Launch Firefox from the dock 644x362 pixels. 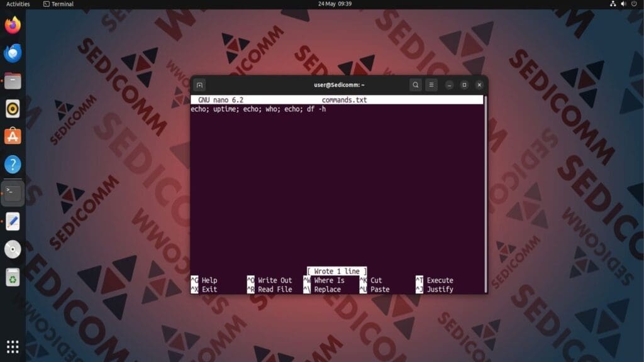(x=13, y=25)
